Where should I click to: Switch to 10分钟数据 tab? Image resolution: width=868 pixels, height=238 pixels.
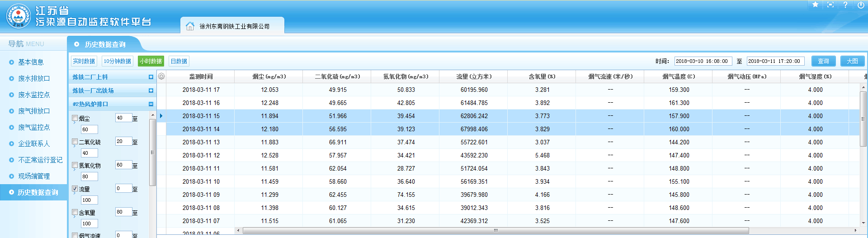(x=118, y=61)
